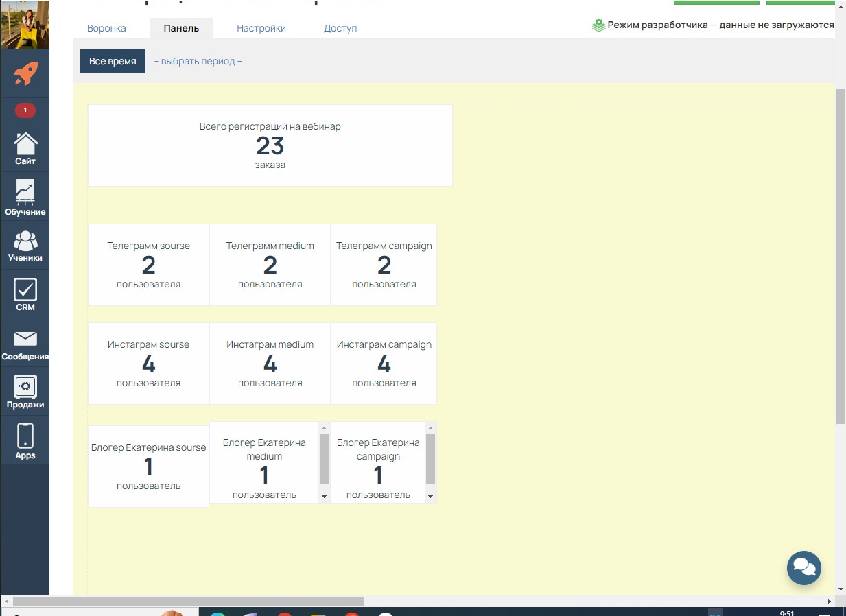Image resolution: width=846 pixels, height=616 pixels.
Task: Select the Все время period button
Action: (x=113, y=61)
